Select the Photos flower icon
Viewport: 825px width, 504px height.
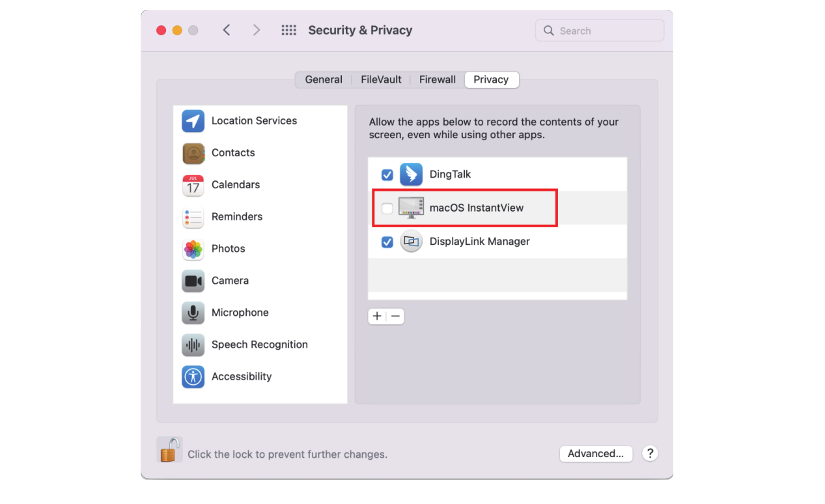tap(193, 249)
